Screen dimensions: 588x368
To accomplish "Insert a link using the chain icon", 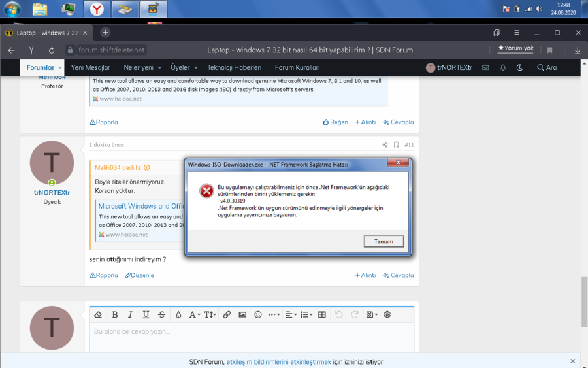I will (227, 315).
